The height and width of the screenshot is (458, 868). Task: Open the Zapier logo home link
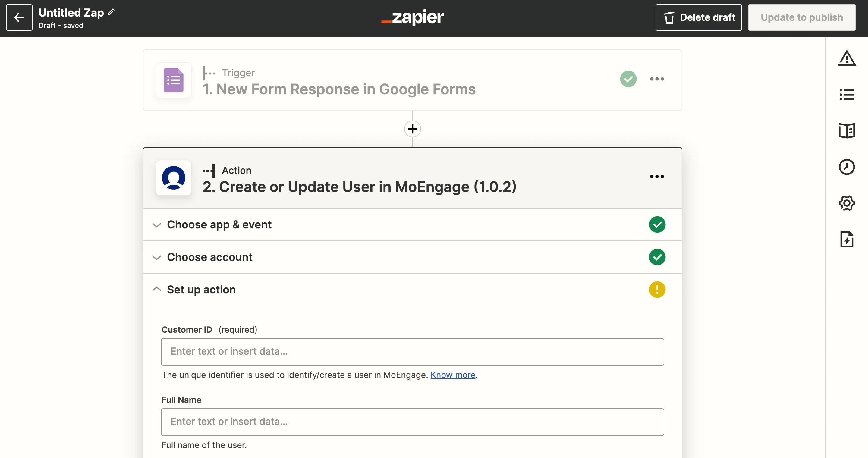[x=412, y=17]
